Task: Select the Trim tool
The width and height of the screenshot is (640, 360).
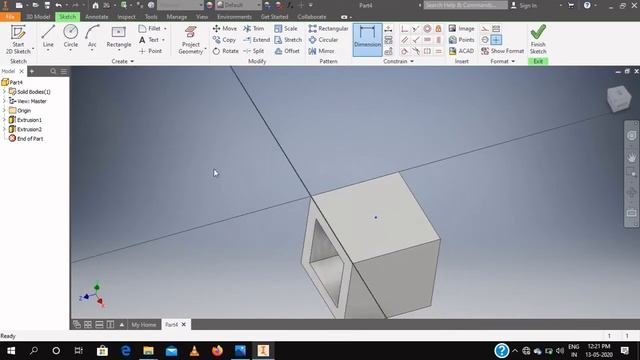Action: click(x=253, y=29)
